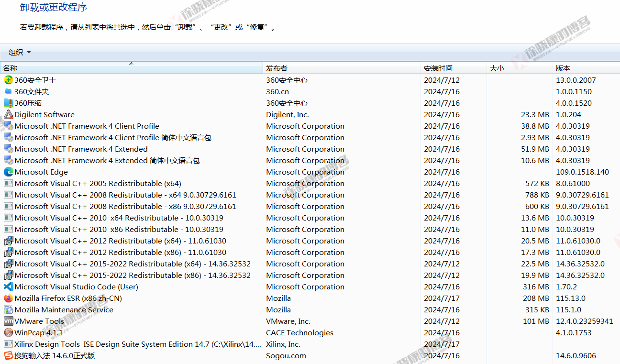Click the .NET Framework 4 Client Profile icon
This screenshot has height=364, width=620.
[x=8, y=126]
